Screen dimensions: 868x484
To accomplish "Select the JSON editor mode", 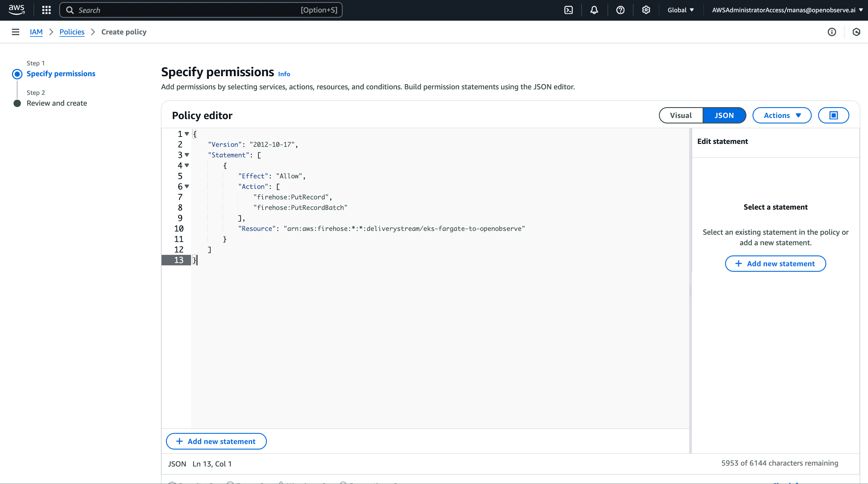I will click(x=724, y=115).
